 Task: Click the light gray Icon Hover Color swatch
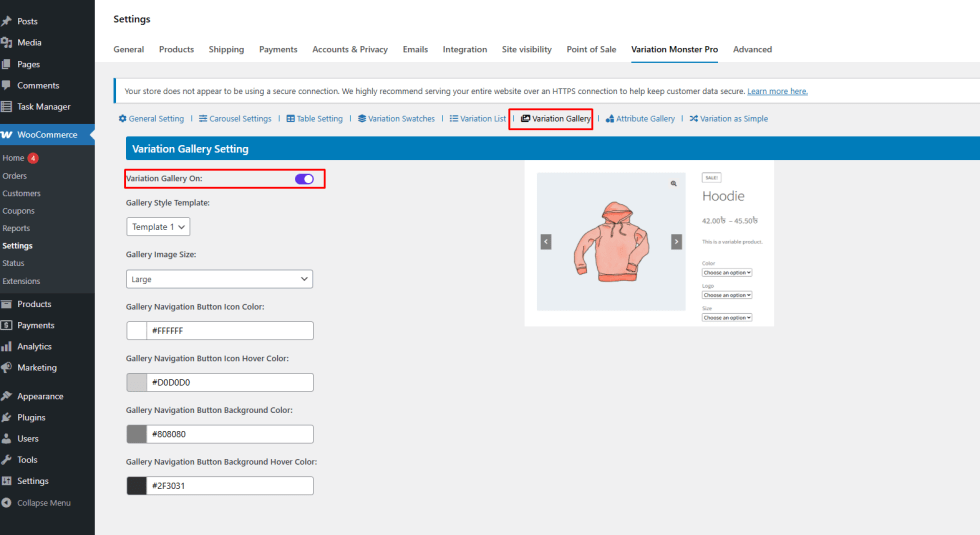[136, 382]
